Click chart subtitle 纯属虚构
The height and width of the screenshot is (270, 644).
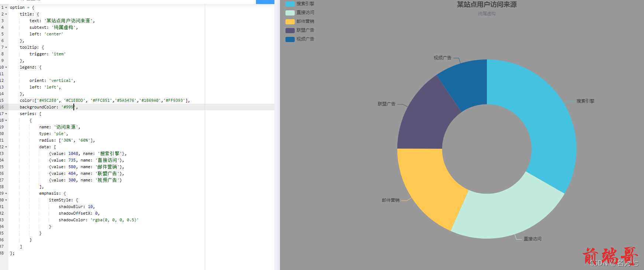pyautogui.click(x=487, y=14)
